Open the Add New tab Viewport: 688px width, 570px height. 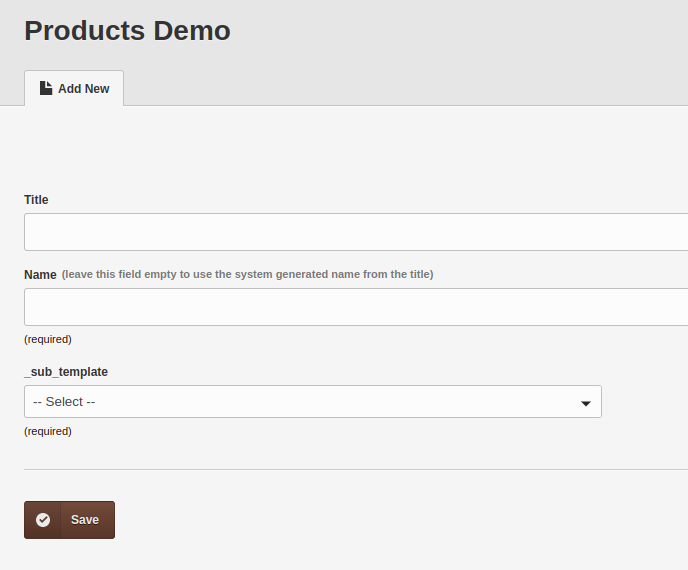(74, 88)
